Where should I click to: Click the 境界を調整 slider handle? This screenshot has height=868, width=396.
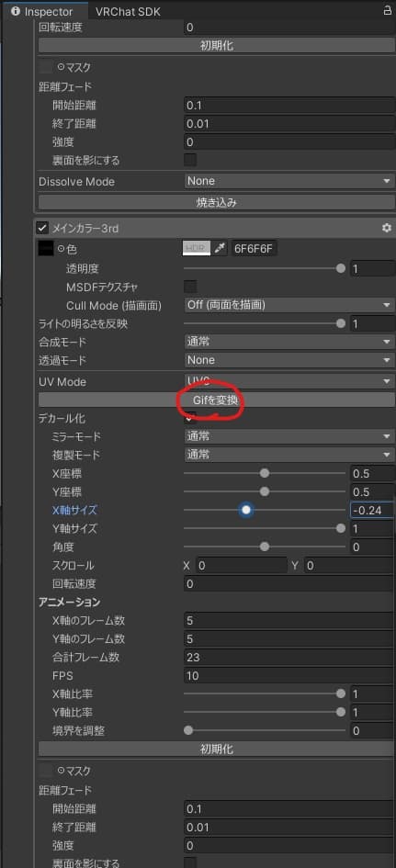(x=189, y=731)
